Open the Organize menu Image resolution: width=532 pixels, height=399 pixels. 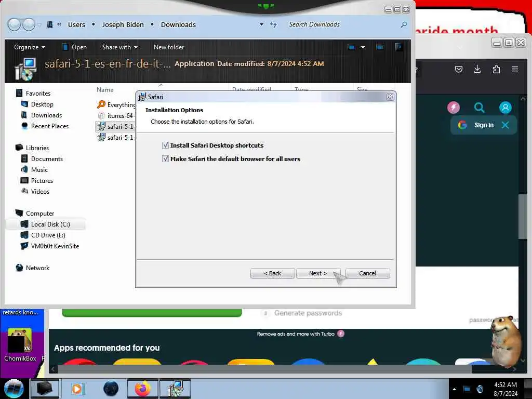click(30, 47)
